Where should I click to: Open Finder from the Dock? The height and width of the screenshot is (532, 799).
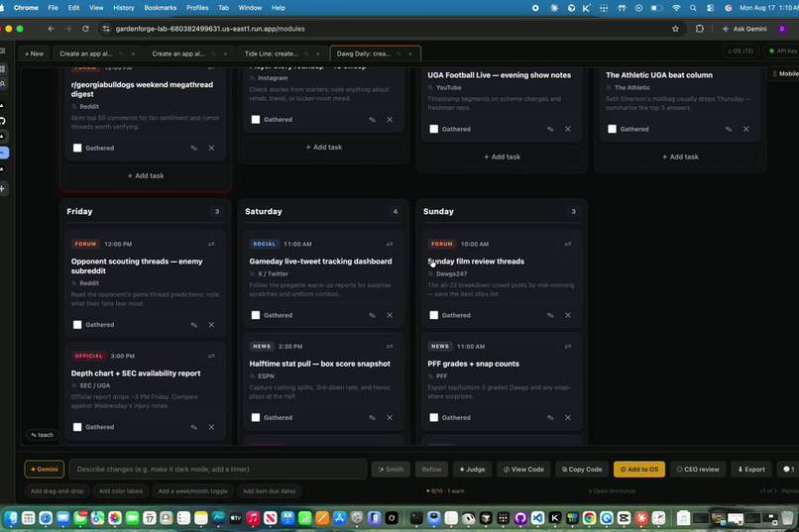pos(11,518)
